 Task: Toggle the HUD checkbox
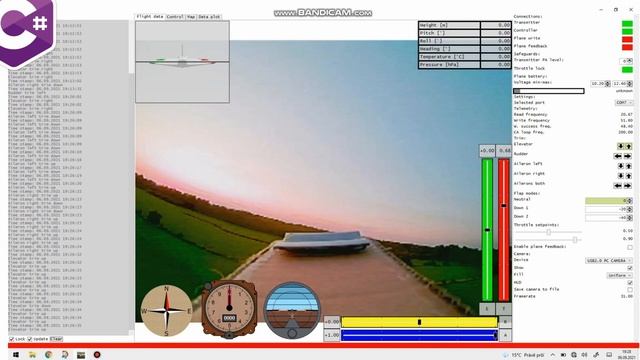(x=630, y=282)
